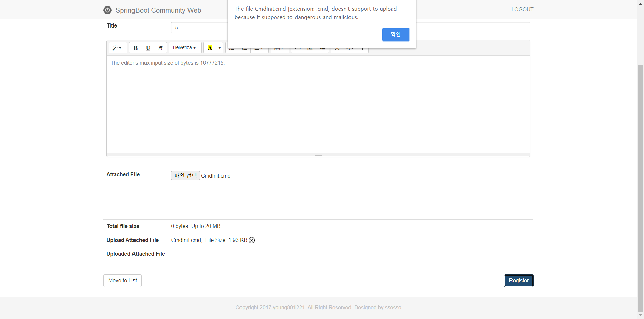The height and width of the screenshot is (319, 644).
Task: Open the text color dropdown arrow
Action: click(220, 48)
